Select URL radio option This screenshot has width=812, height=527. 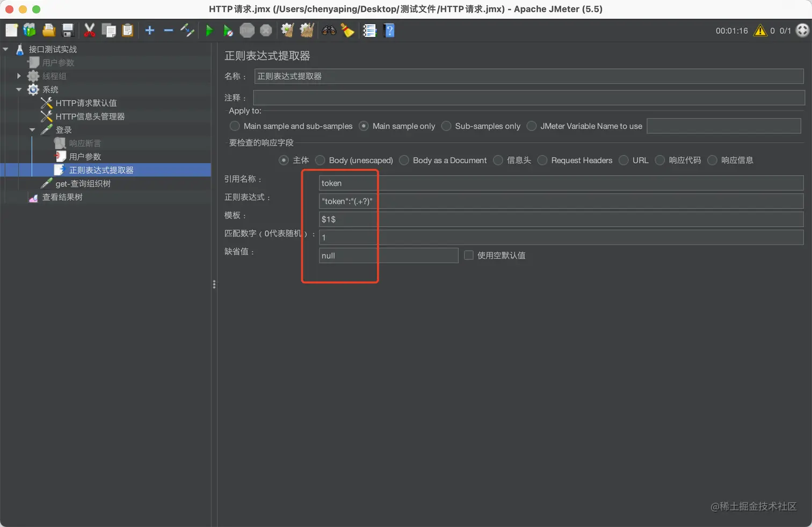624,160
